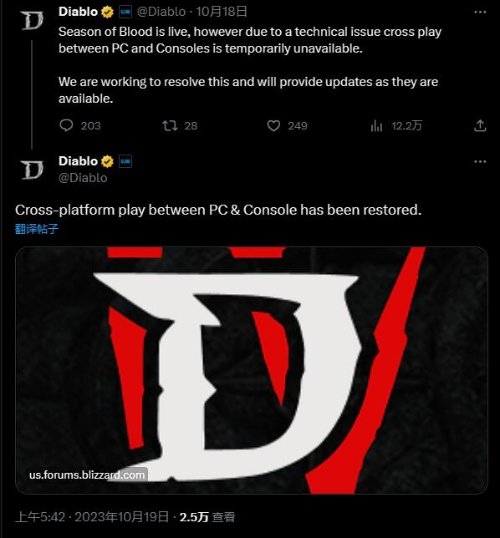Share the first Diablo tweet
The image size is (500, 538).
click(x=480, y=126)
